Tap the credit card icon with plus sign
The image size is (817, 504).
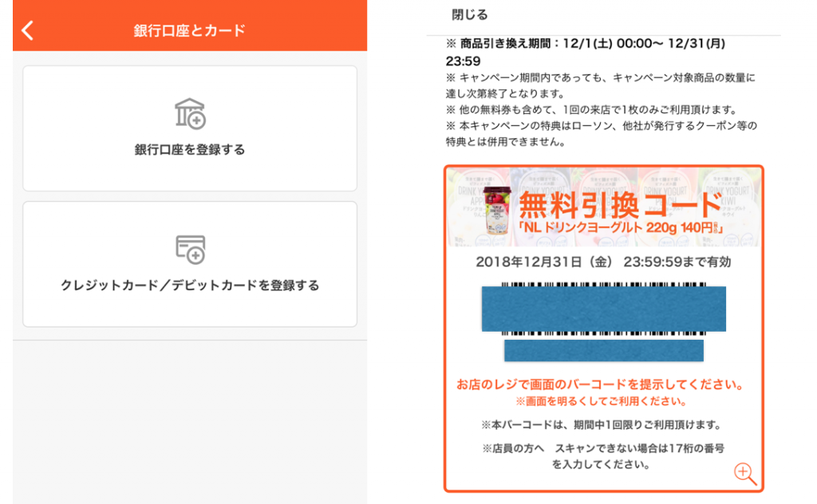pos(190,250)
